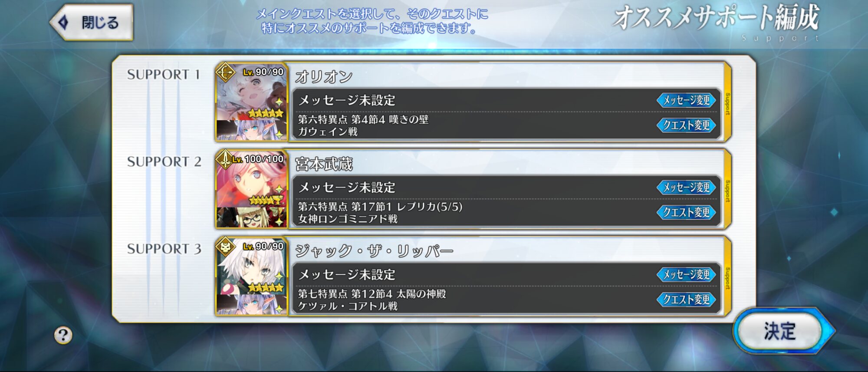This screenshot has width=868, height=372.
Task: Select the SUPPORT 2 row label
Action: tap(164, 162)
